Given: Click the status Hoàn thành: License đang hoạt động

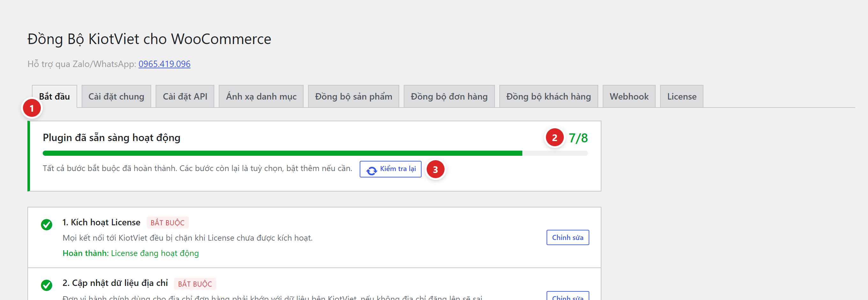Looking at the screenshot, I should coord(131,253).
